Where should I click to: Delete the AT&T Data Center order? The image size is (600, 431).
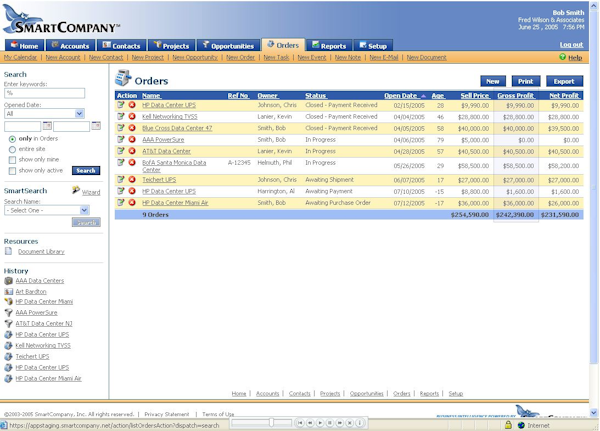[x=132, y=150]
